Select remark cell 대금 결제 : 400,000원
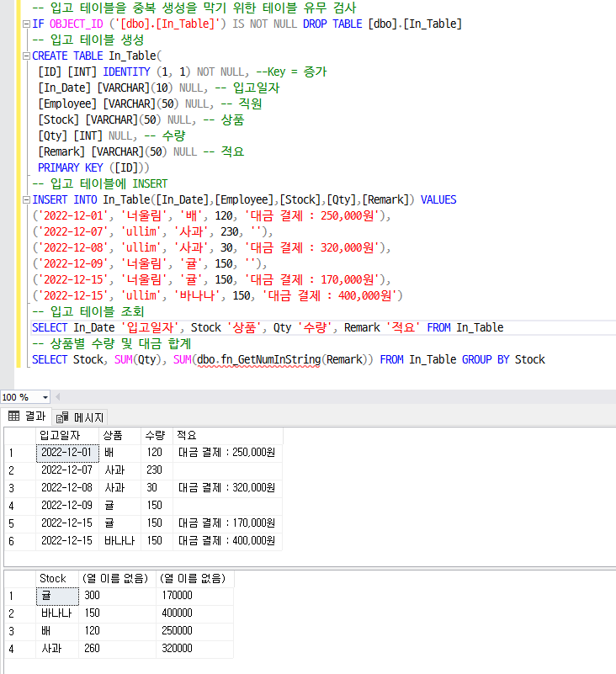The image size is (616, 674). pyautogui.click(x=228, y=541)
